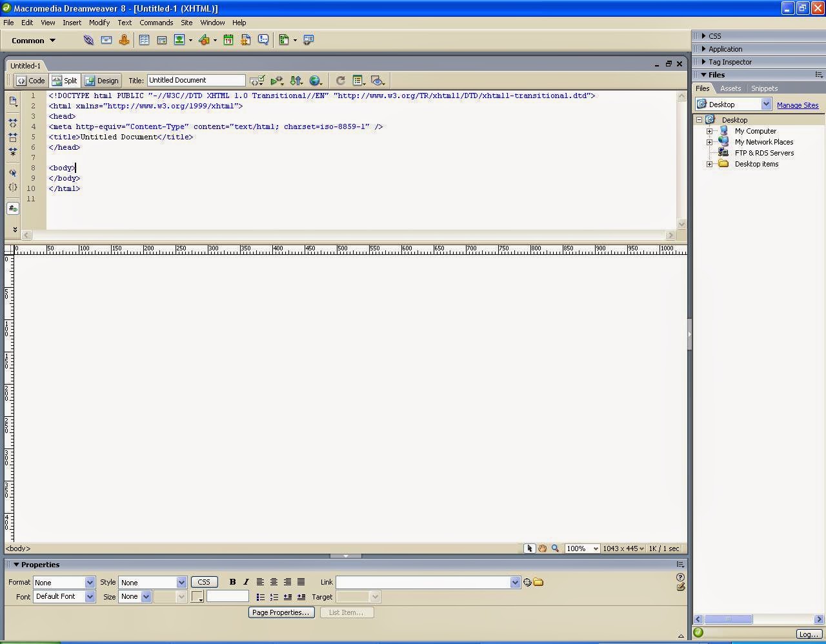Click the Images insert icon
This screenshot has width=826, height=644.
[x=179, y=40]
